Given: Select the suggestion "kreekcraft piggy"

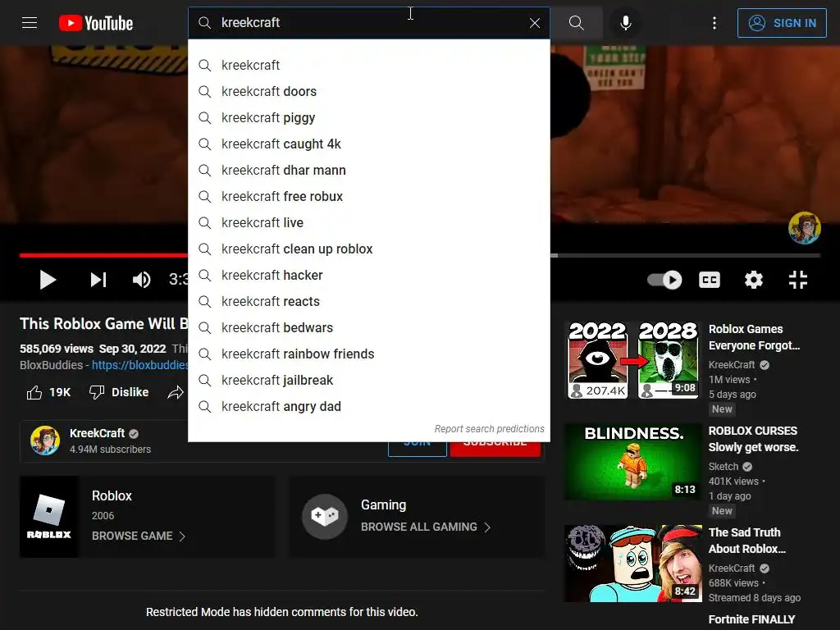Looking at the screenshot, I should click(x=368, y=118).
